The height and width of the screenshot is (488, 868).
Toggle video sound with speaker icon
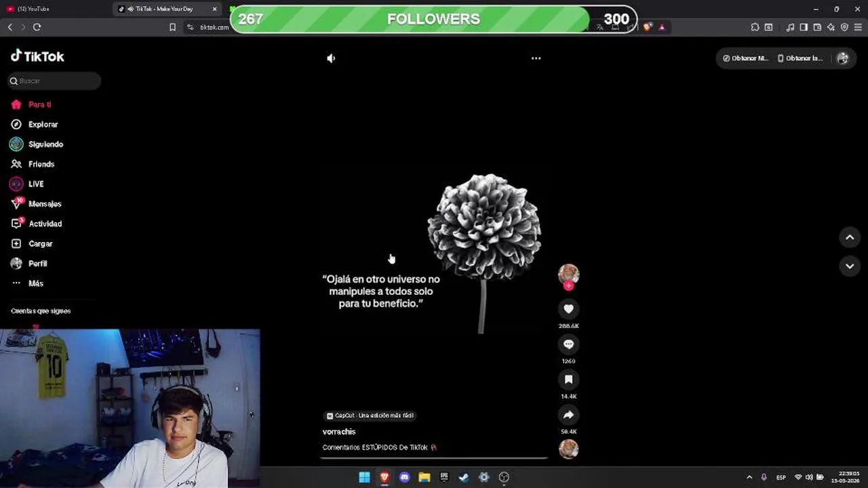[x=331, y=58]
